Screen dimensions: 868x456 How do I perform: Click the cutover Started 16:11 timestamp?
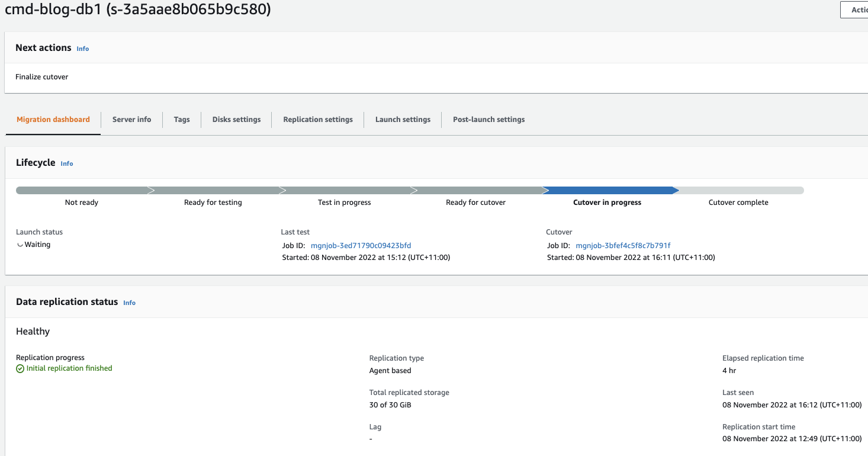[631, 258]
